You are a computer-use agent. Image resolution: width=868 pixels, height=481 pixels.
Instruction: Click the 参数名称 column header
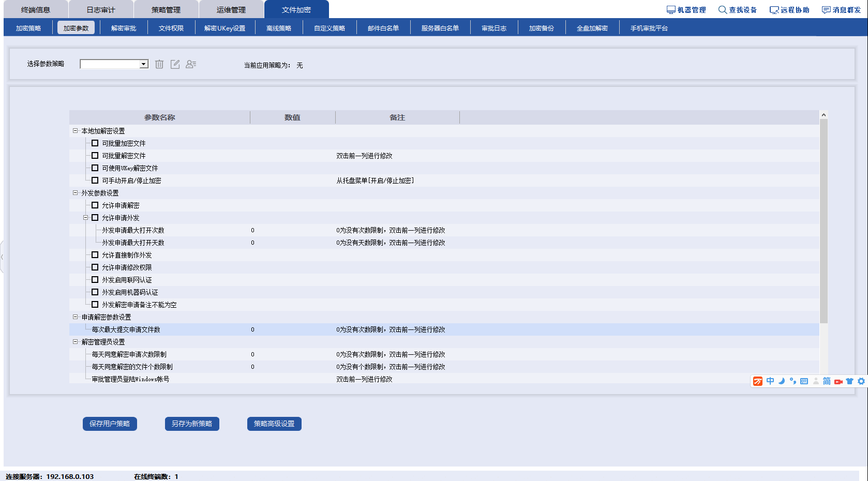click(x=159, y=117)
